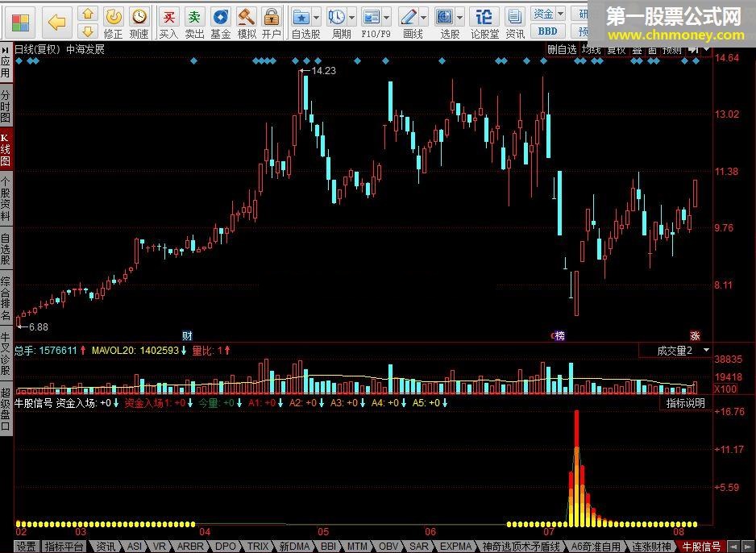This screenshot has width=756, height=553.
Task: Click the colorful four-square home icon
Action: 20,23
